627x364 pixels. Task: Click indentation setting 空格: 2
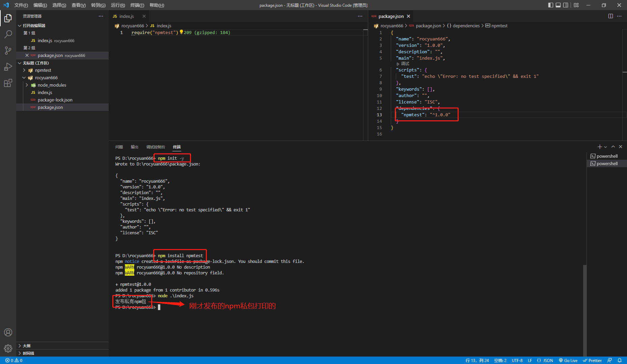(x=500, y=360)
